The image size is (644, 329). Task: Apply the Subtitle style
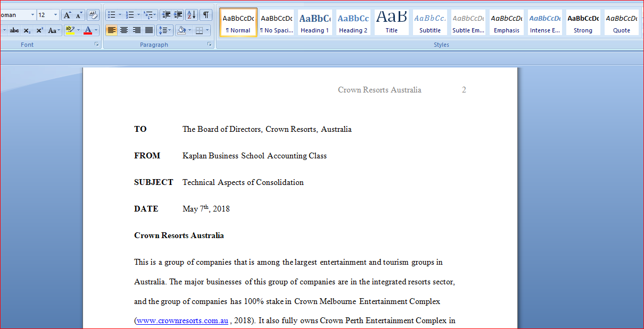(x=430, y=22)
